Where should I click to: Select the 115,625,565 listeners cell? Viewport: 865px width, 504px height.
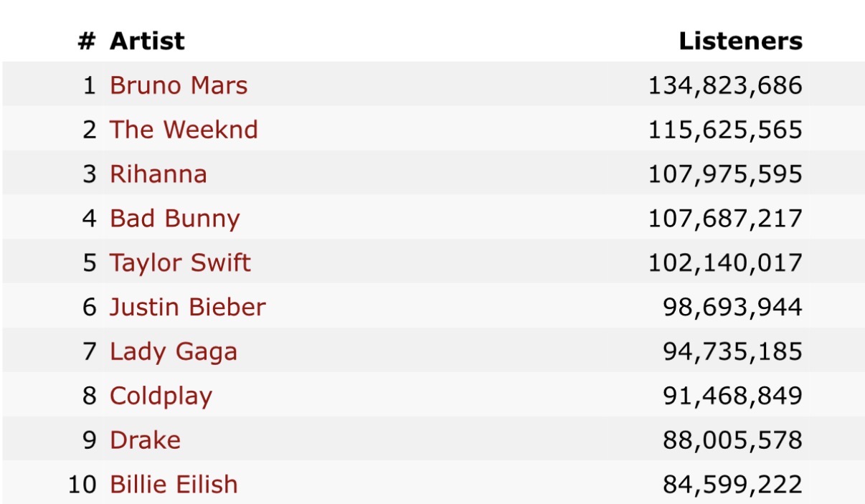(725, 130)
